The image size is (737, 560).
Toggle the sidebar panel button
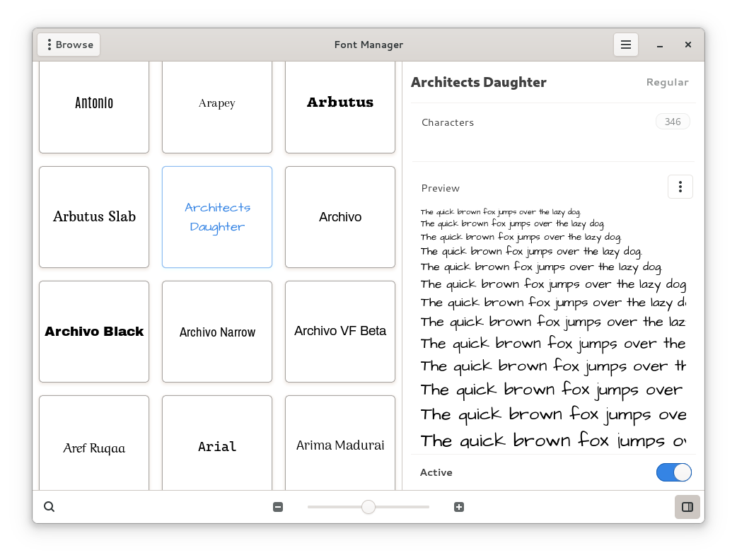[687, 507]
